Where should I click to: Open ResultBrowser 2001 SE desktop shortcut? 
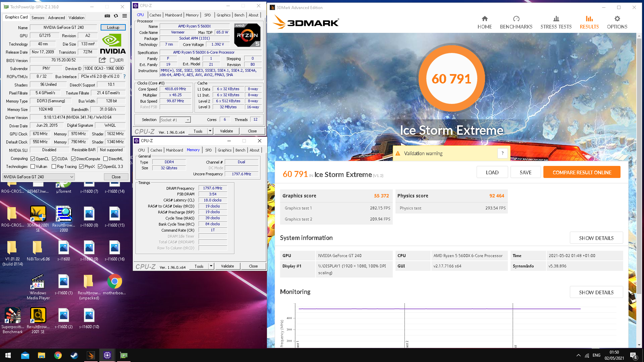[38, 321]
